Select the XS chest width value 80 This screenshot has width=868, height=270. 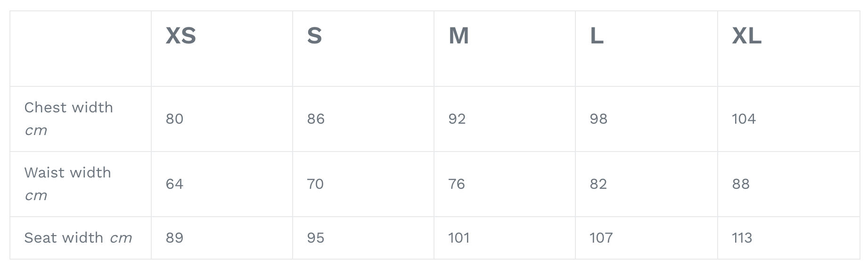click(174, 119)
